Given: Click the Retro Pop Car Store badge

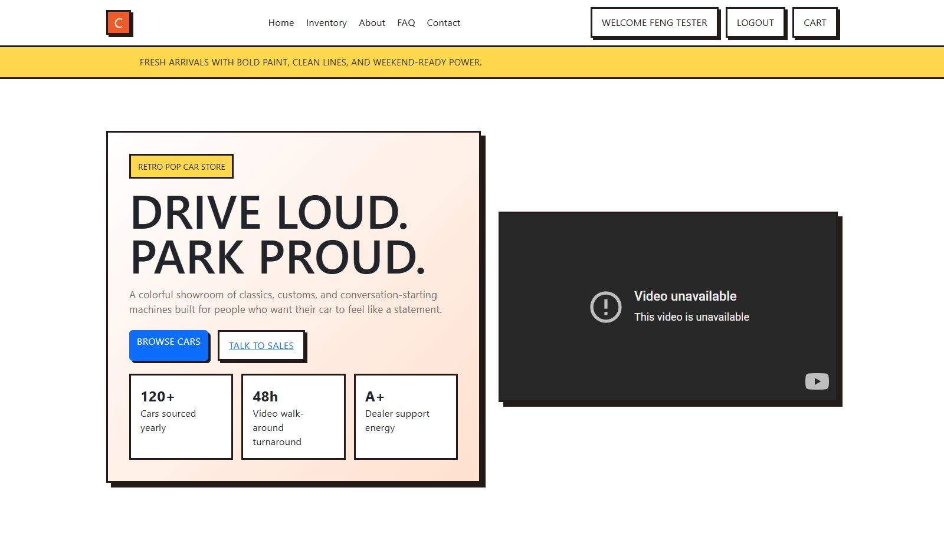Looking at the screenshot, I should pos(181,167).
